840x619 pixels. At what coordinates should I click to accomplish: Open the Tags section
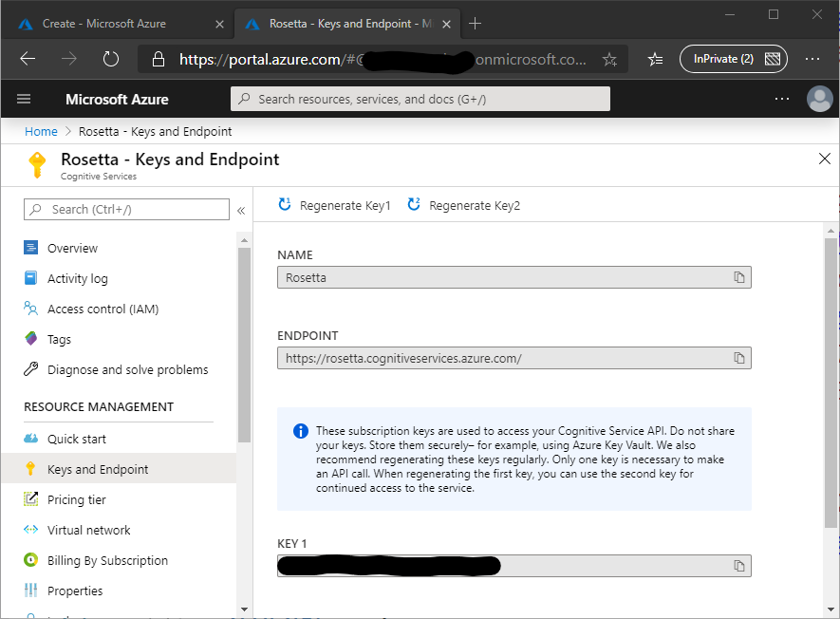point(59,339)
